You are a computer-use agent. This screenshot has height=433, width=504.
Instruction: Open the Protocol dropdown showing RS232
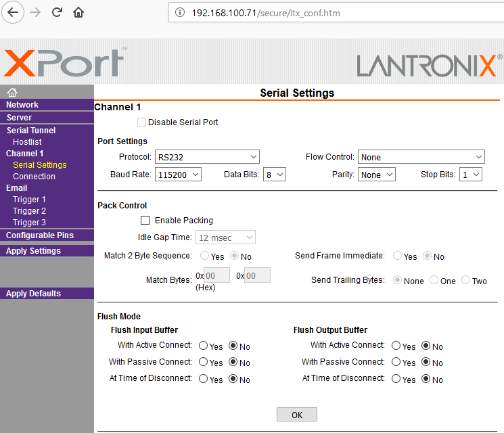(207, 157)
